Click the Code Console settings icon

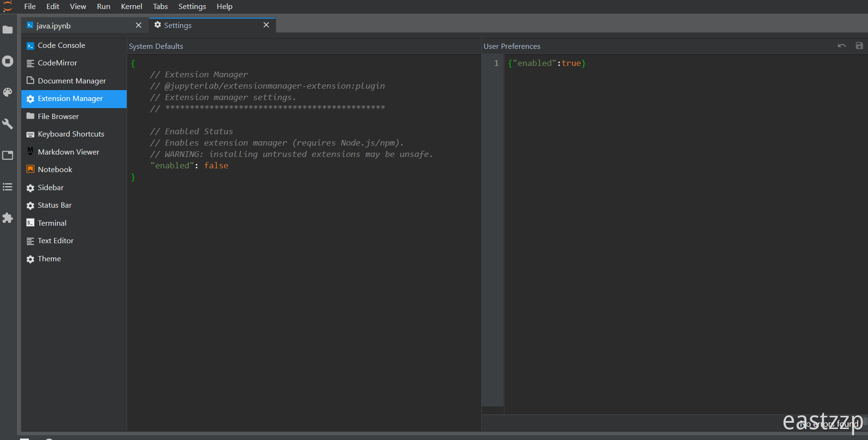coord(30,46)
